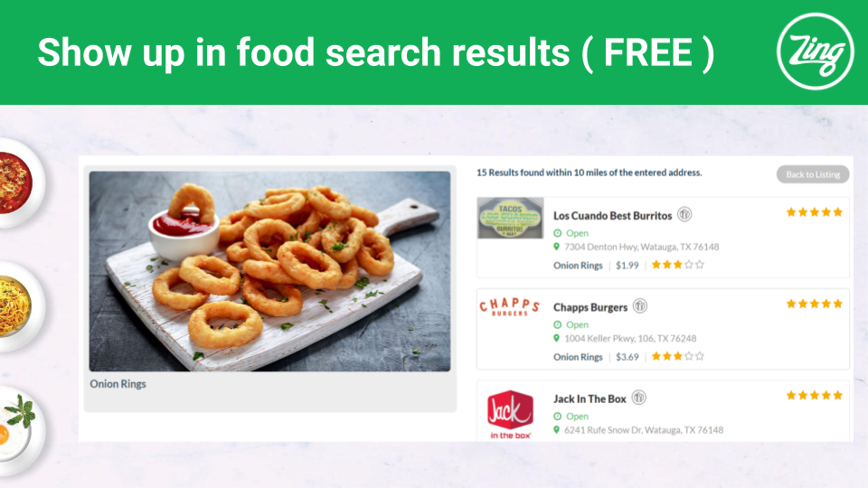Image resolution: width=868 pixels, height=488 pixels.
Task: Click location pin next to 6241 Rufe Snow Dr
Action: [x=557, y=429]
